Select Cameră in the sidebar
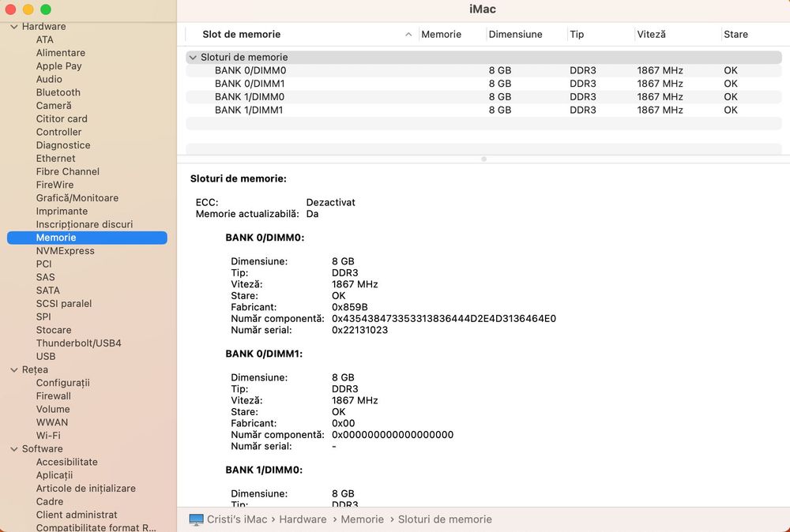This screenshot has height=532, width=790. pyautogui.click(x=54, y=106)
